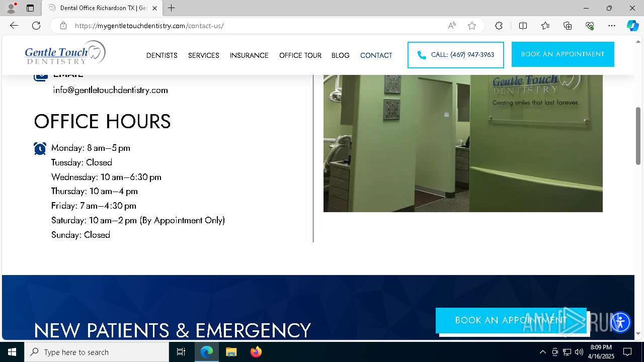Open Task View in the taskbar

181,352
